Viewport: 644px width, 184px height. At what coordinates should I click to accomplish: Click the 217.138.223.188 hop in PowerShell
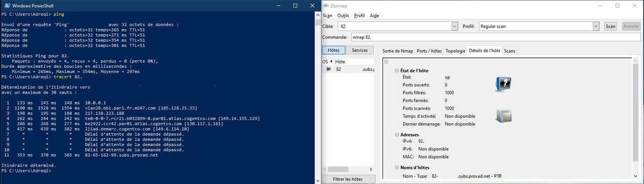pyautogui.click(x=105, y=114)
